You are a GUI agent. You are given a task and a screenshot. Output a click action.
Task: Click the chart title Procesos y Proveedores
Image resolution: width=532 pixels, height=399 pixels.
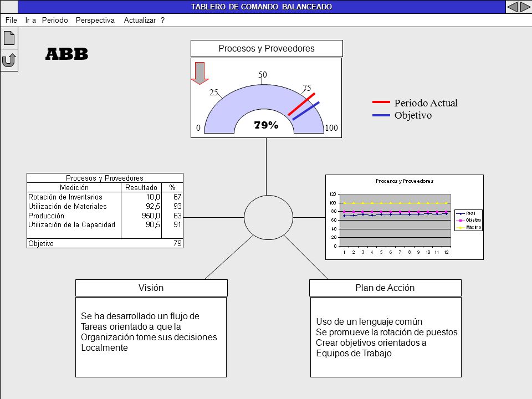(405, 181)
